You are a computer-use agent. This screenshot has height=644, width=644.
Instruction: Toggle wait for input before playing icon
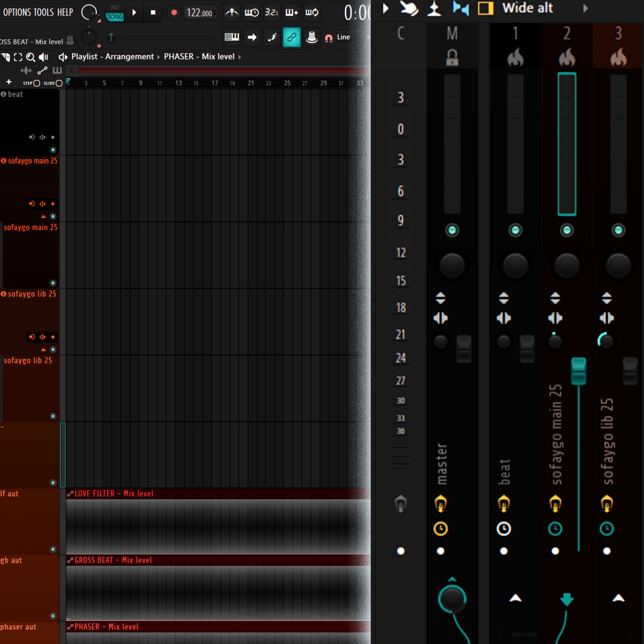[x=251, y=12]
